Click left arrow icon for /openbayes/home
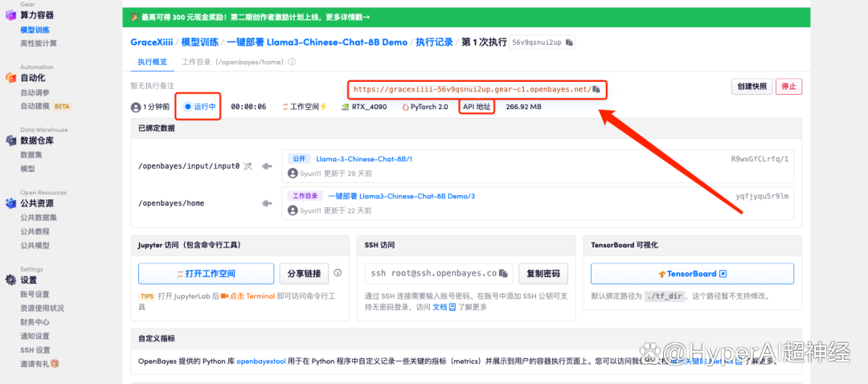The image size is (868, 384). [x=268, y=203]
